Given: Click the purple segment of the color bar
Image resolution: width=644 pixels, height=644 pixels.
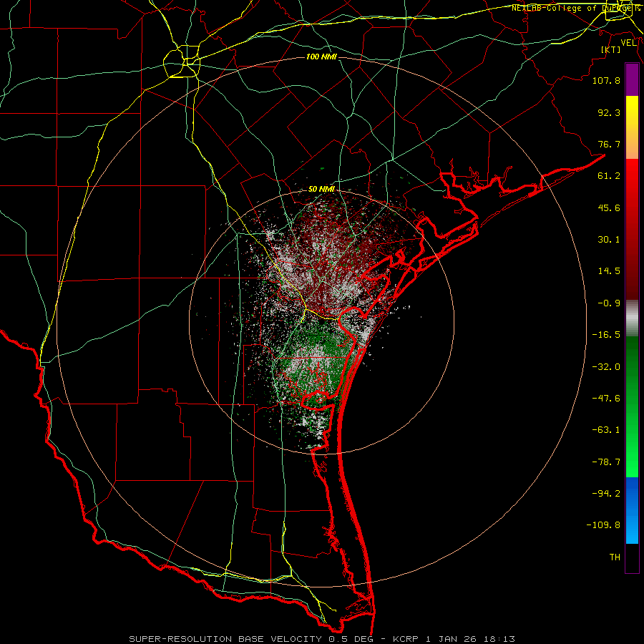Looking at the screenshot, I should 632,80.
